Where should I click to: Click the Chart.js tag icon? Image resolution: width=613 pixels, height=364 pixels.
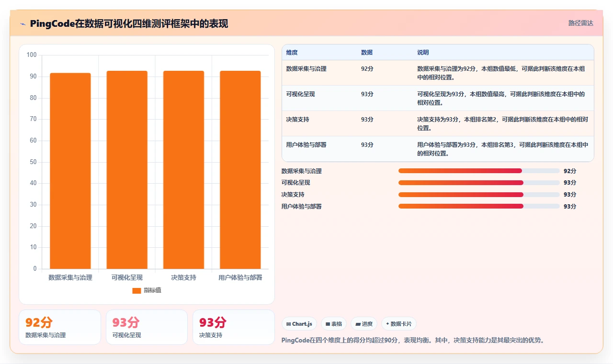(288, 324)
